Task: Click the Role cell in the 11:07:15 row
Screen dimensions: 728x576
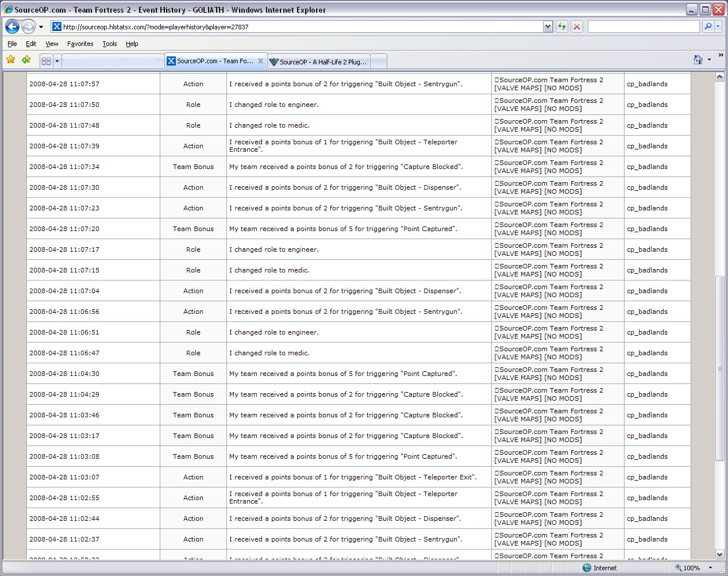Action: 193,270
